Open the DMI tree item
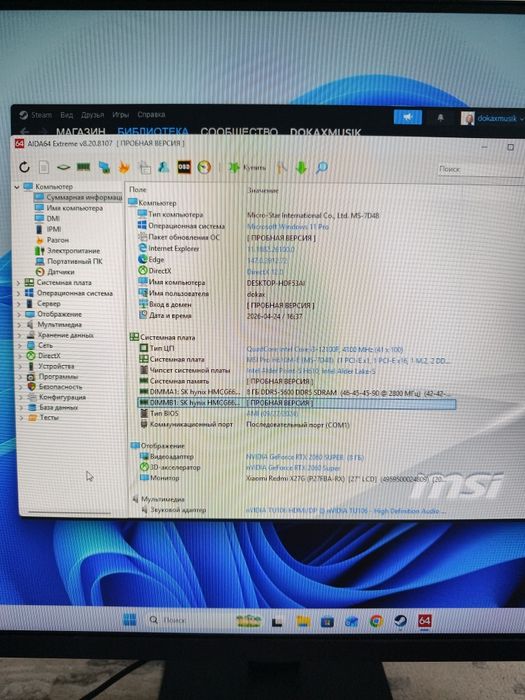 click(x=47, y=218)
